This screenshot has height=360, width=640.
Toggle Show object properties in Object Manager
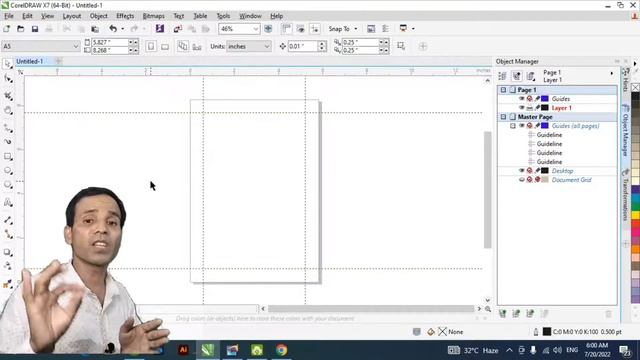[502, 76]
